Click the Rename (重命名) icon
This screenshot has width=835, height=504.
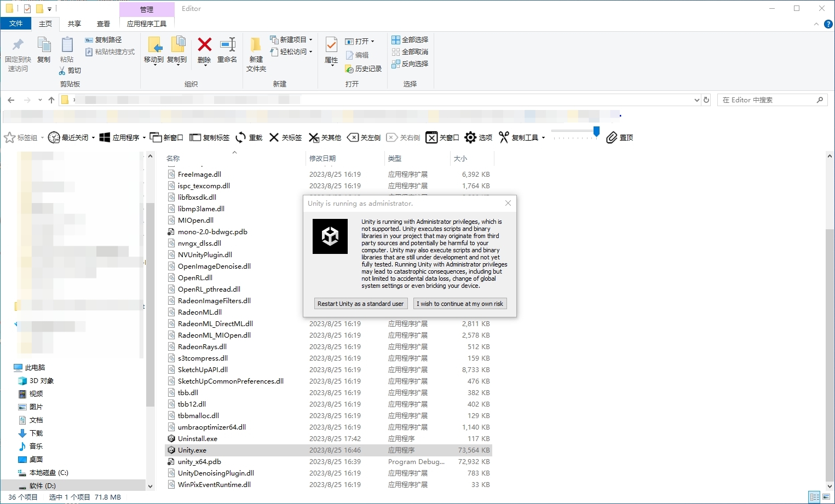point(227,44)
